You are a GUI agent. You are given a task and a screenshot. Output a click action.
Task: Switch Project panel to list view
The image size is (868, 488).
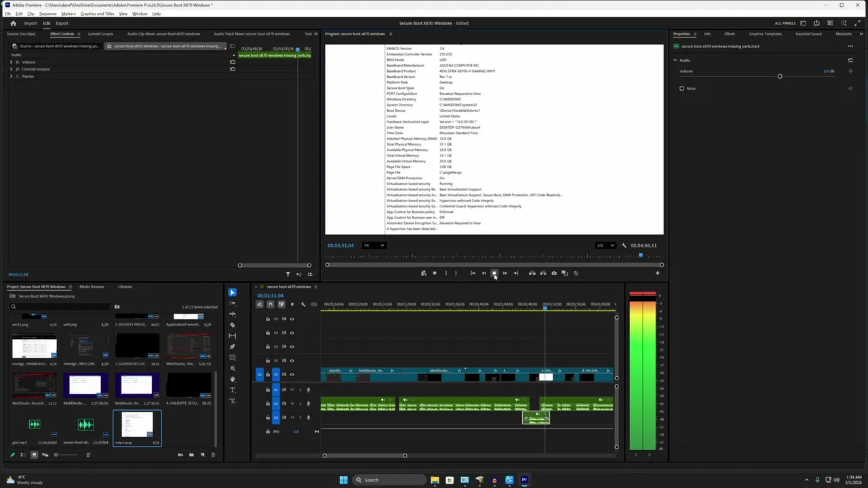tap(23, 455)
